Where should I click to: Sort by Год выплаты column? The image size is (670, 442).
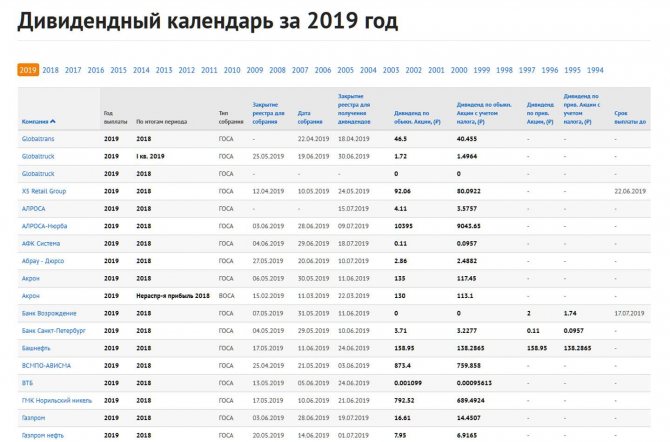115,118
